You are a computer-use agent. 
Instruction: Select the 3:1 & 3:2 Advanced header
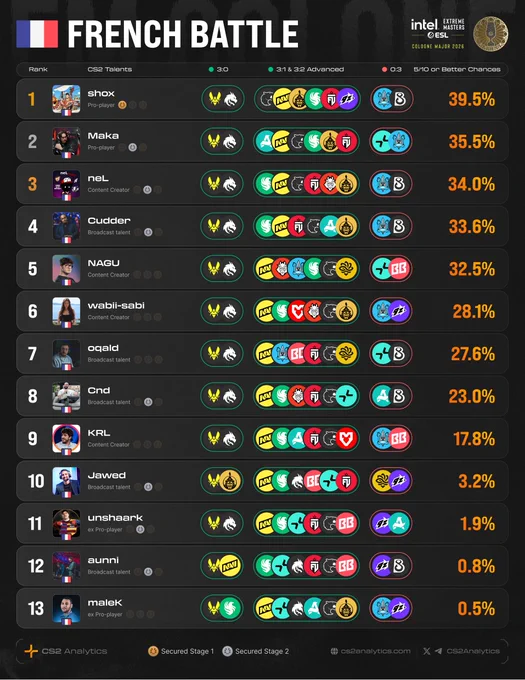point(310,69)
